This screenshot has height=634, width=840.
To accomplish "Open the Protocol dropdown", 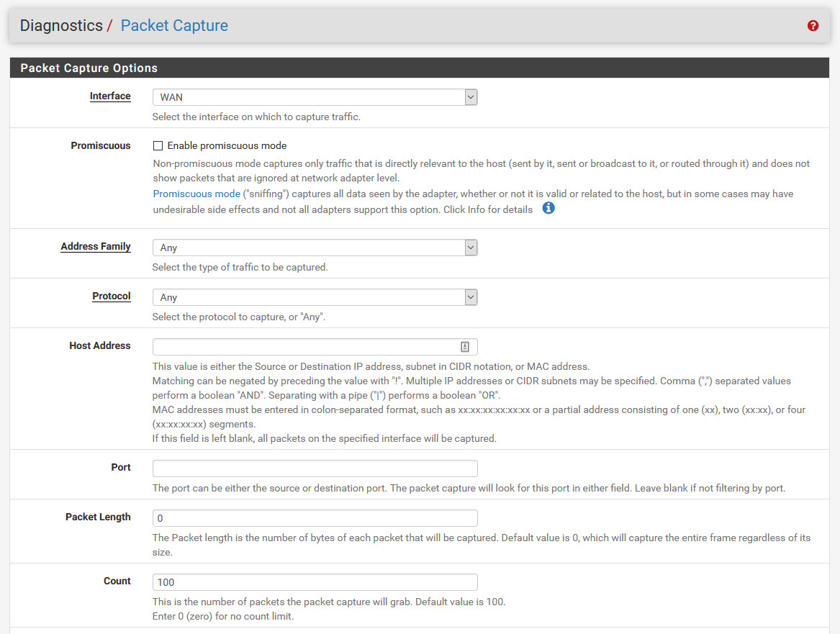I will (315, 297).
